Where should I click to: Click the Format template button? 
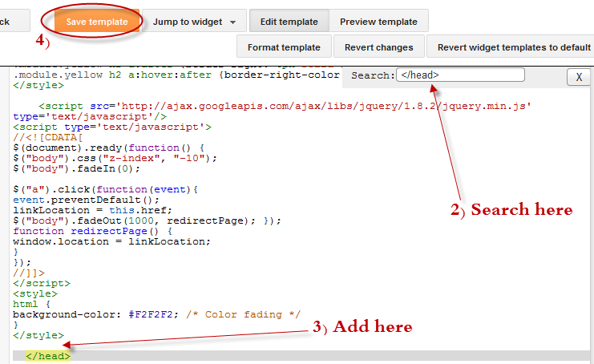(284, 47)
